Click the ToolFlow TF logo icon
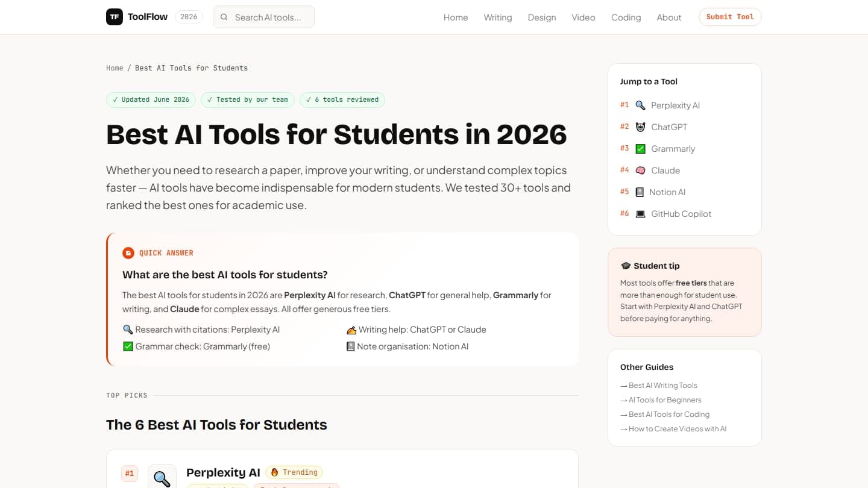Screen dimensions: 868x488 115,17
